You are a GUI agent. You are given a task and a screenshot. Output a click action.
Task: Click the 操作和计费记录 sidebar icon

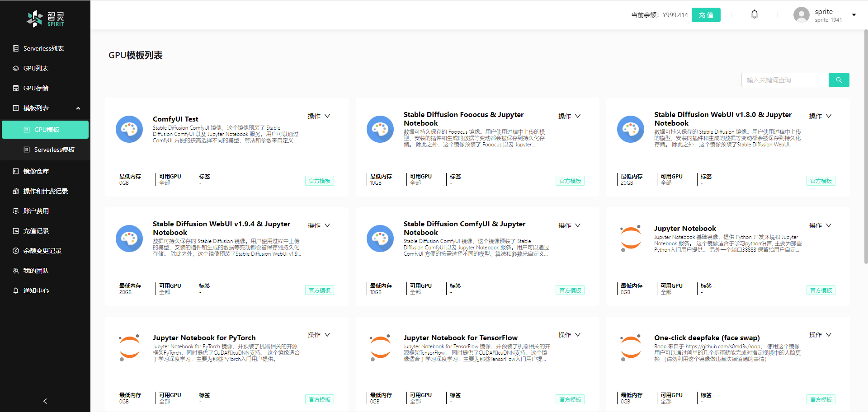click(x=16, y=191)
